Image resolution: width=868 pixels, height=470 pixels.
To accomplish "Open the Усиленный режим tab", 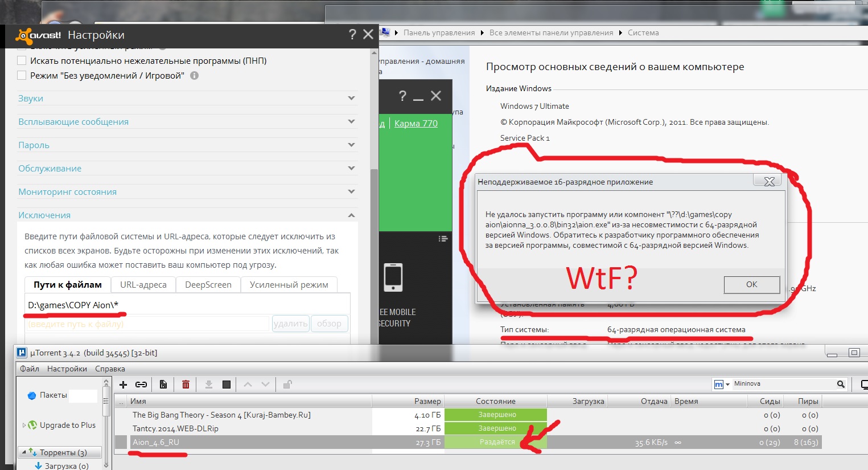I will point(289,284).
